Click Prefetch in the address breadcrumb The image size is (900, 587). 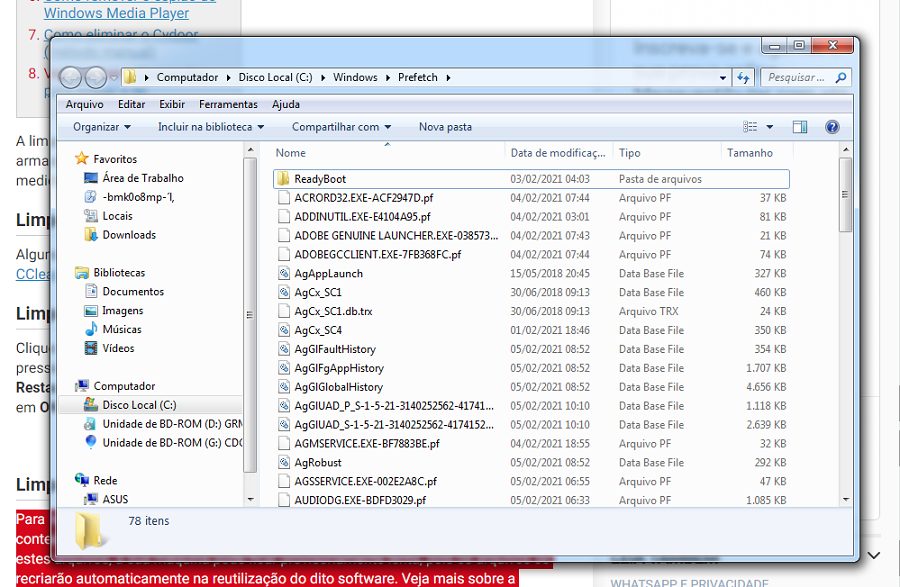(x=418, y=77)
